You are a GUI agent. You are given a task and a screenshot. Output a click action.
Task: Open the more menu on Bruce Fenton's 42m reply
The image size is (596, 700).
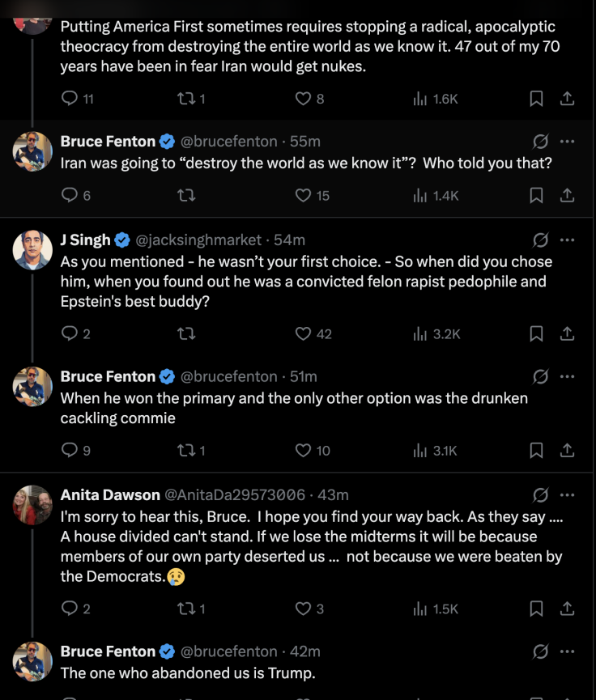(x=567, y=649)
